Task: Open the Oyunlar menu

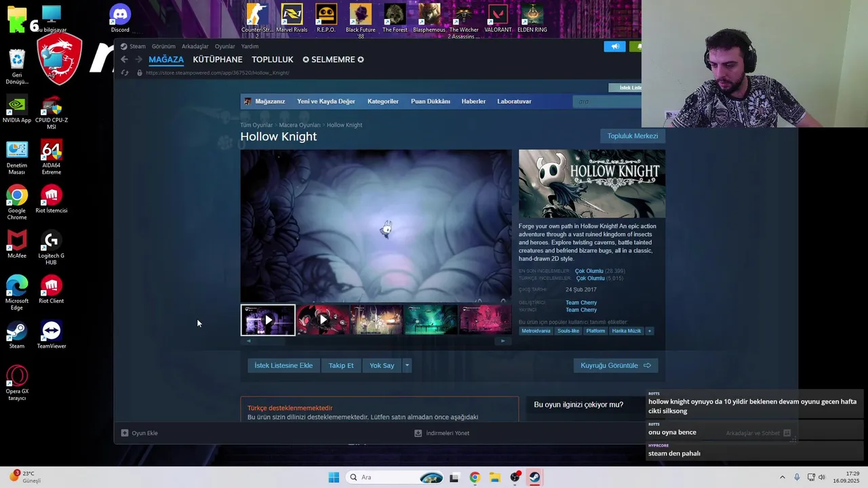Action: pos(225,47)
